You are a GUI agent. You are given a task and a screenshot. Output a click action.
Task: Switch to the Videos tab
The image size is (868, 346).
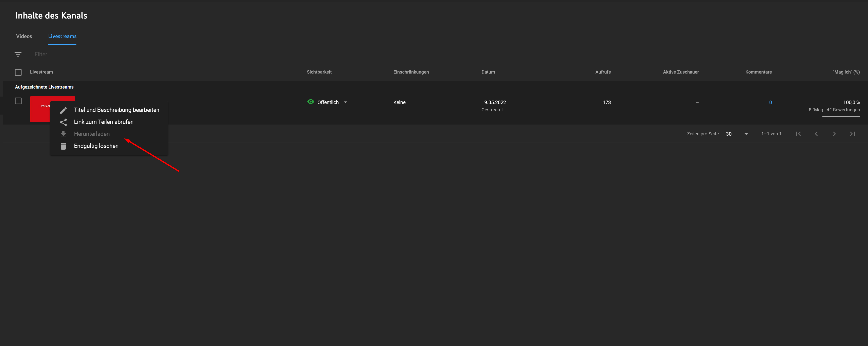point(24,36)
